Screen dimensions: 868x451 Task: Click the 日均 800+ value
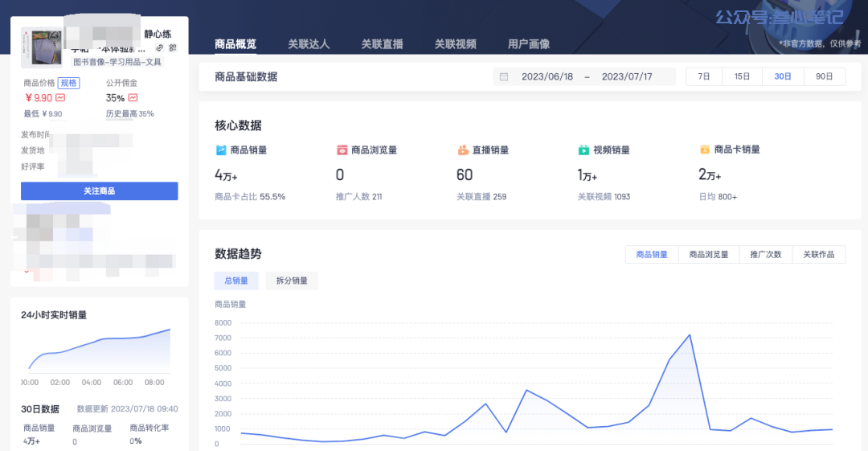tap(718, 197)
